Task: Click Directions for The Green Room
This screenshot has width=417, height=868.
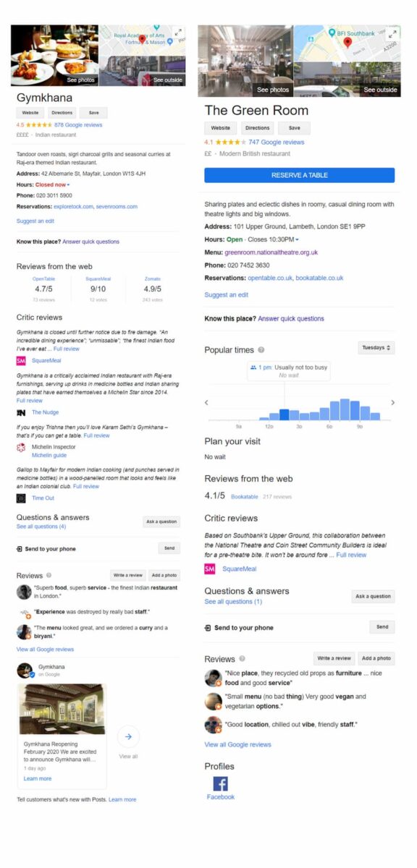Action: pos(257,128)
